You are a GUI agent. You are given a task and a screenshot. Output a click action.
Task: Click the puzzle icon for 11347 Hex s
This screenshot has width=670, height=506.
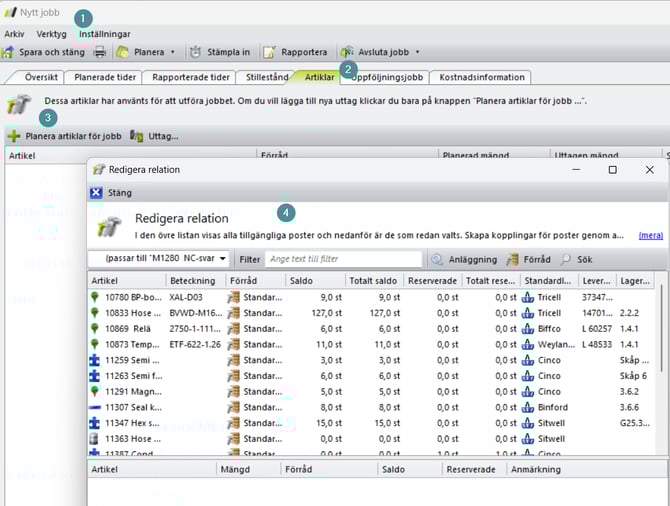click(x=94, y=423)
